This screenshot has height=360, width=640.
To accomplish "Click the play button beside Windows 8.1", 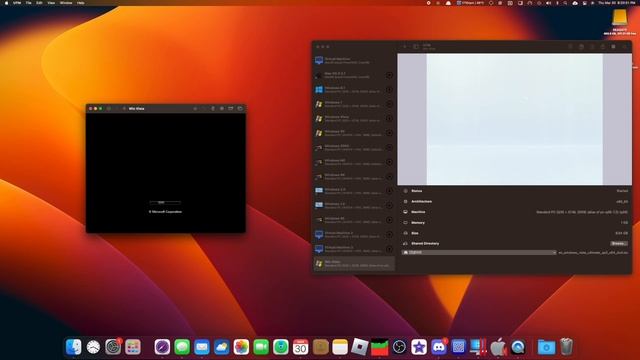I will click(x=389, y=89).
